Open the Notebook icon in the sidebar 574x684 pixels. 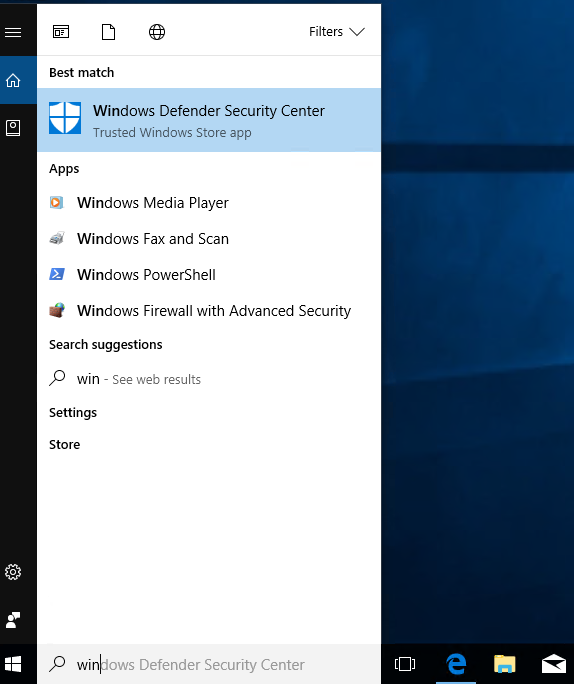[13, 128]
